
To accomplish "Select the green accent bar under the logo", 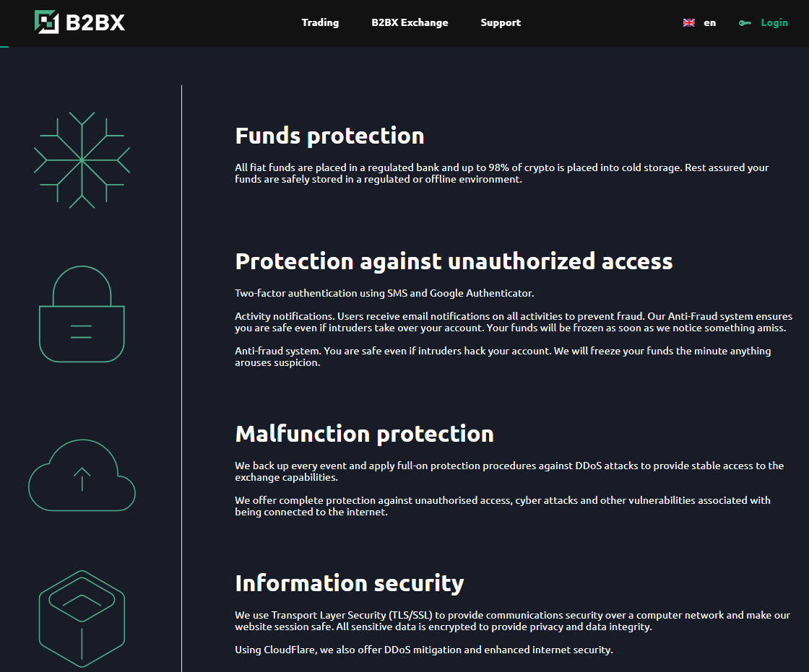I will (6, 47).
